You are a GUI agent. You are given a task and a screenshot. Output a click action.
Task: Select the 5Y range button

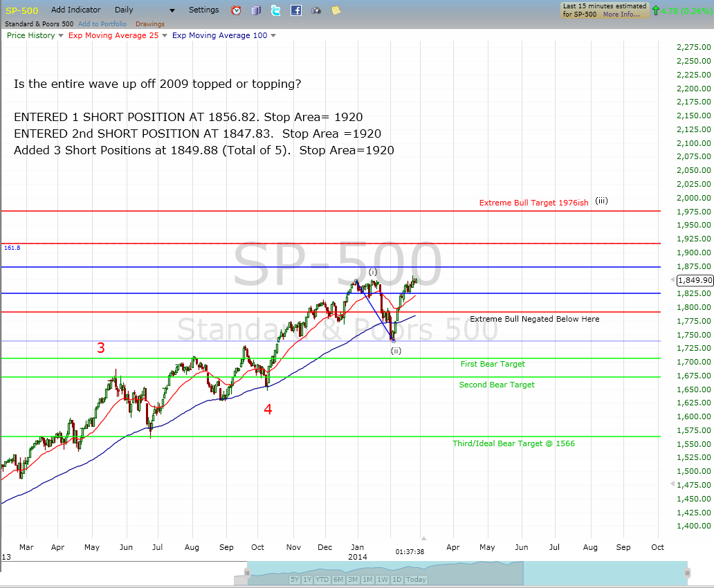pos(295,579)
